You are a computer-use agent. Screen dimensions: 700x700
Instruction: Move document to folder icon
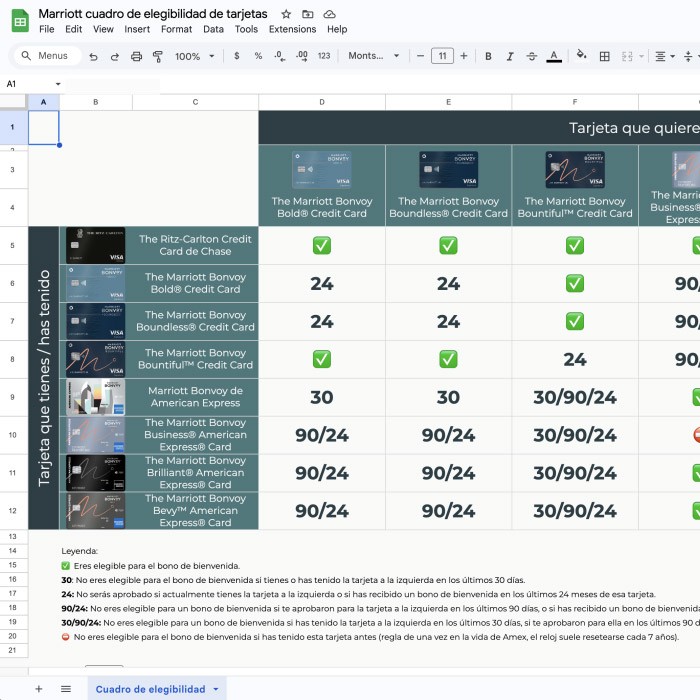coord(308,14)
